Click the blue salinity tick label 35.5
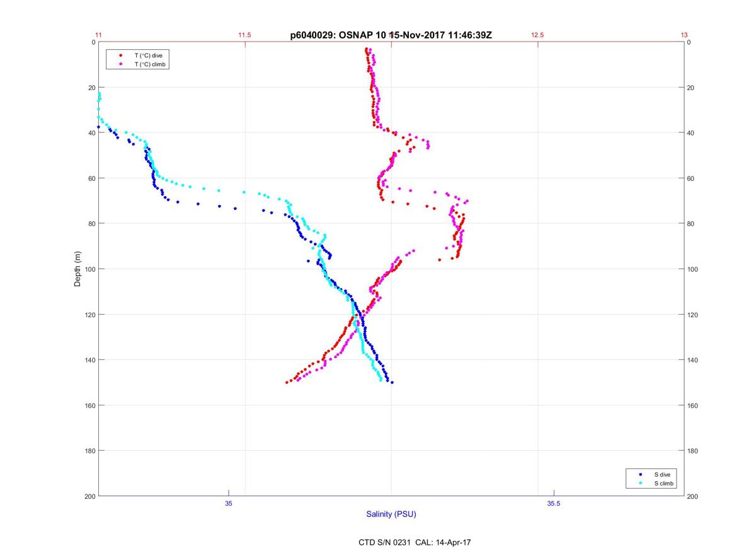 tap(554, 503)
